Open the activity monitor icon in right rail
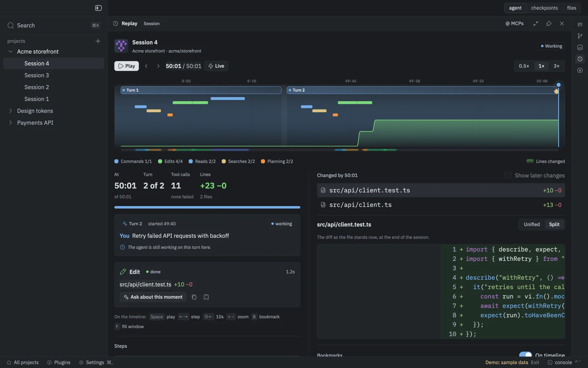The height and width of the screenshot is (368, 588). coord(580,47)
